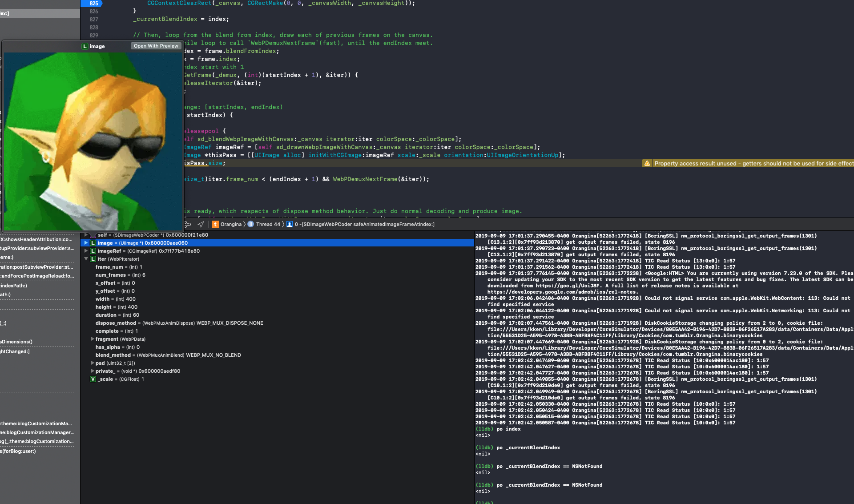Expand the fragment (WebPData) variable
854x504 pixels.
pyautogui.click(x=92, y=339)
